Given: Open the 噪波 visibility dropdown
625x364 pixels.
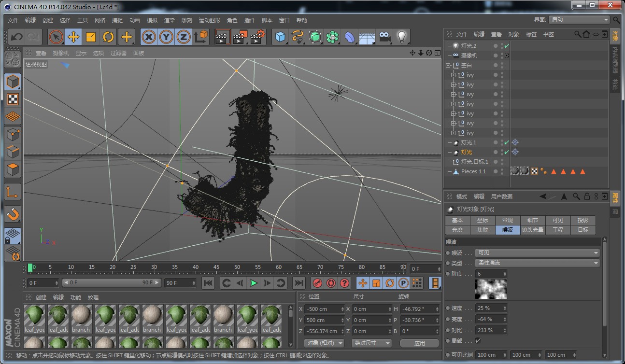Looking at the screenshot, I should [538, 252].
